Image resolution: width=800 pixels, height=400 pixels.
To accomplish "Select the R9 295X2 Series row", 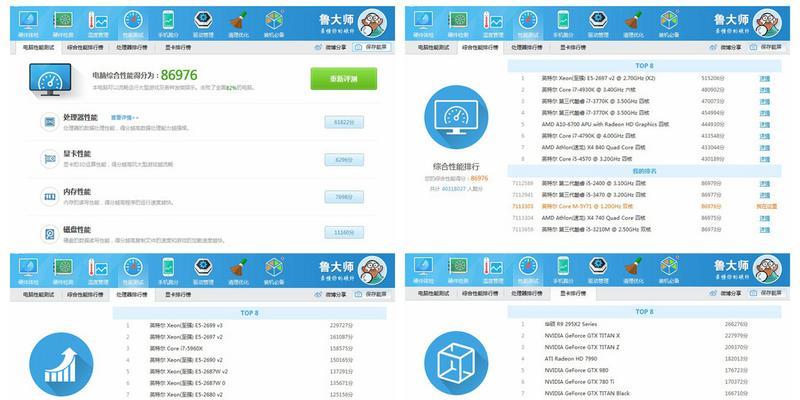I will pos(644,324).
